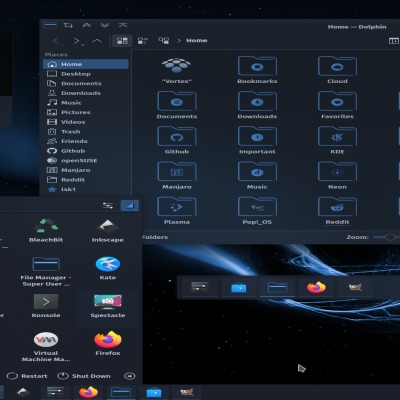The image size is (400, 400).
Task: Open the Music folder icon in file view
Action: click(257, 172)
